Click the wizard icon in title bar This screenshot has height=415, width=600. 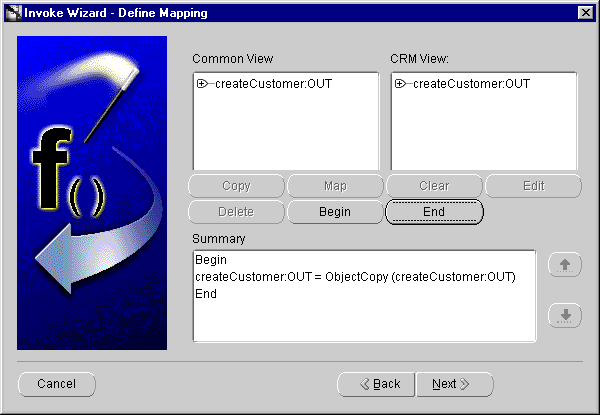[x=13, y=12]
